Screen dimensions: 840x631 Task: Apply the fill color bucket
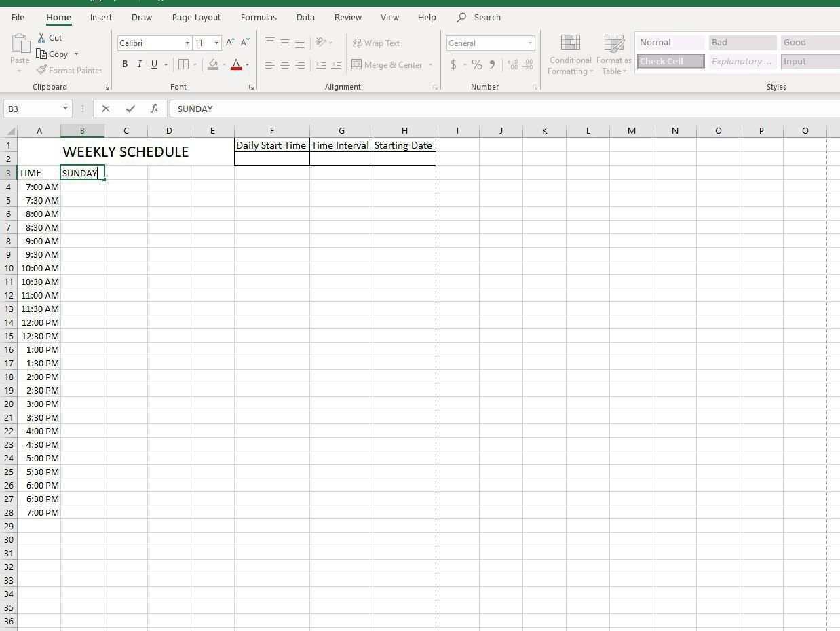point(214,64)
